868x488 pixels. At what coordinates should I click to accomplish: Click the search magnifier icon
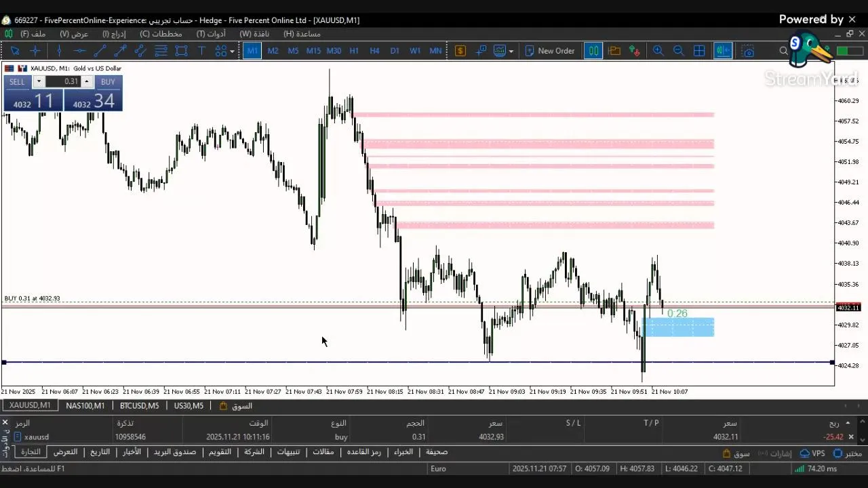pos(783,51)
